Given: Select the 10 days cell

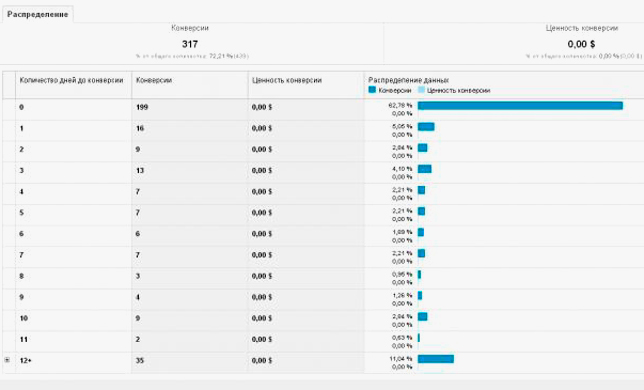Looking at the screenshot, I should click(x=24, y=318).
